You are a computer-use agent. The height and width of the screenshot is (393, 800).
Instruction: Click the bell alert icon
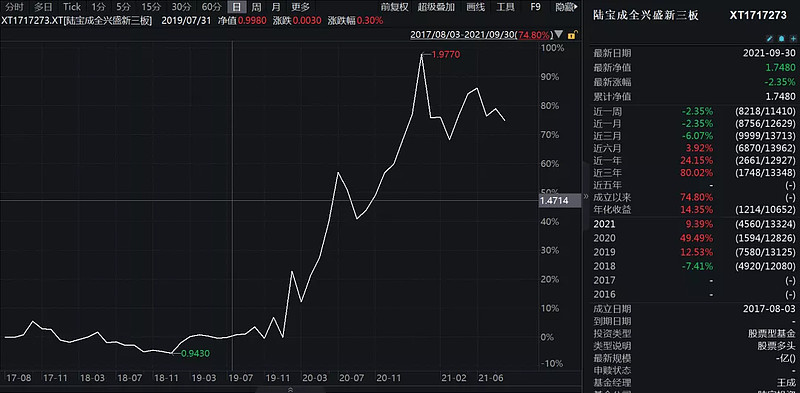click(782, 38)
